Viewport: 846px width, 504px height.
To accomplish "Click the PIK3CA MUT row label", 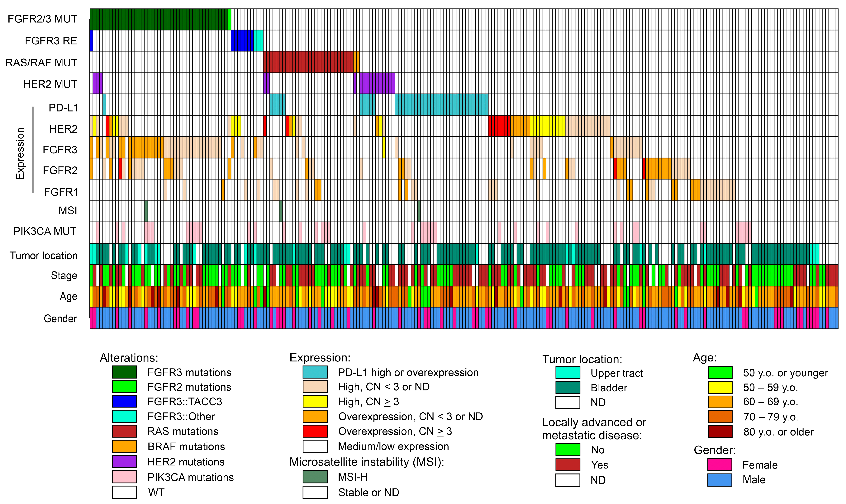I will point(45,232).
